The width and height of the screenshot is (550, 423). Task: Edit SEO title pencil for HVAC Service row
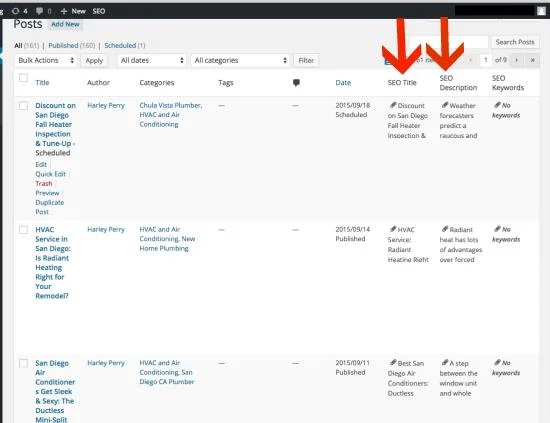point(393,229)
